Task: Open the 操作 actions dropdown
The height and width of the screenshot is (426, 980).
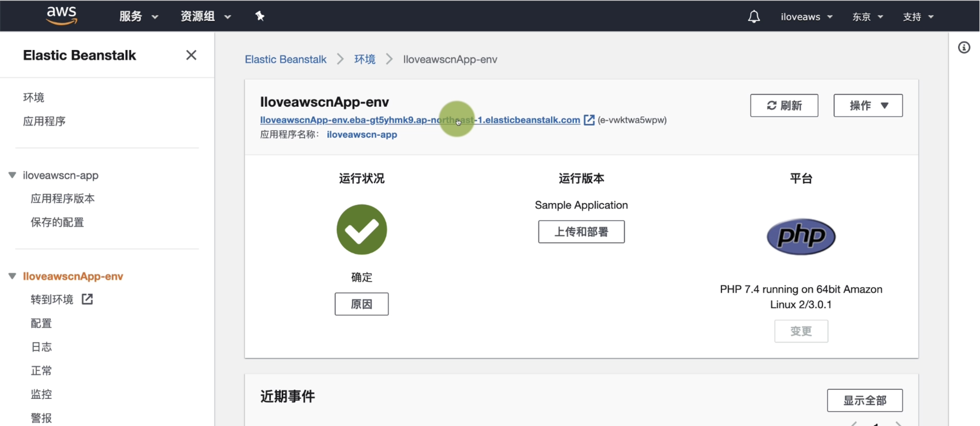Action: 868,105
